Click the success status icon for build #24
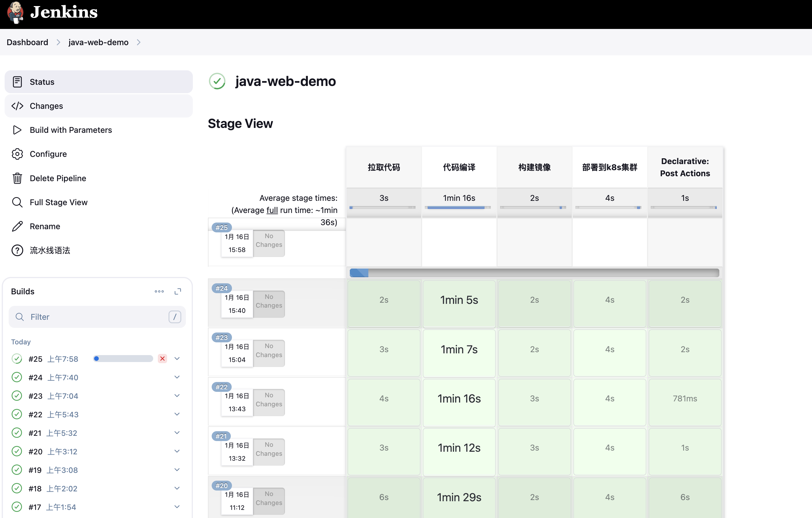This screenshot has height=518, width=812. pyautogui.click(x=17, y=377)
